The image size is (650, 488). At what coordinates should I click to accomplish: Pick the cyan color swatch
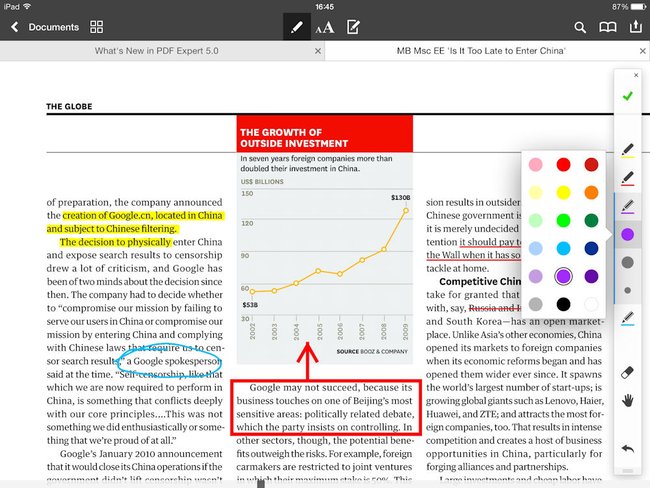click(x=563, y=248)
